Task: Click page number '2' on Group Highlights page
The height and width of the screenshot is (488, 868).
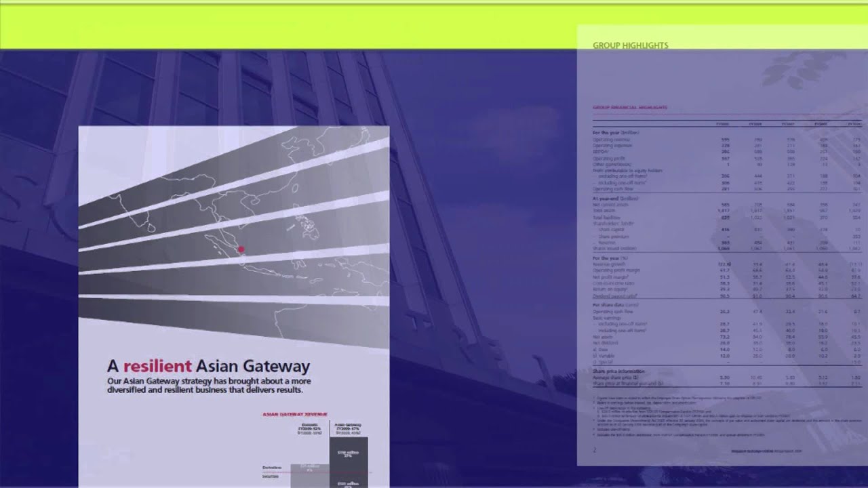Action: [x=595, y=449]
